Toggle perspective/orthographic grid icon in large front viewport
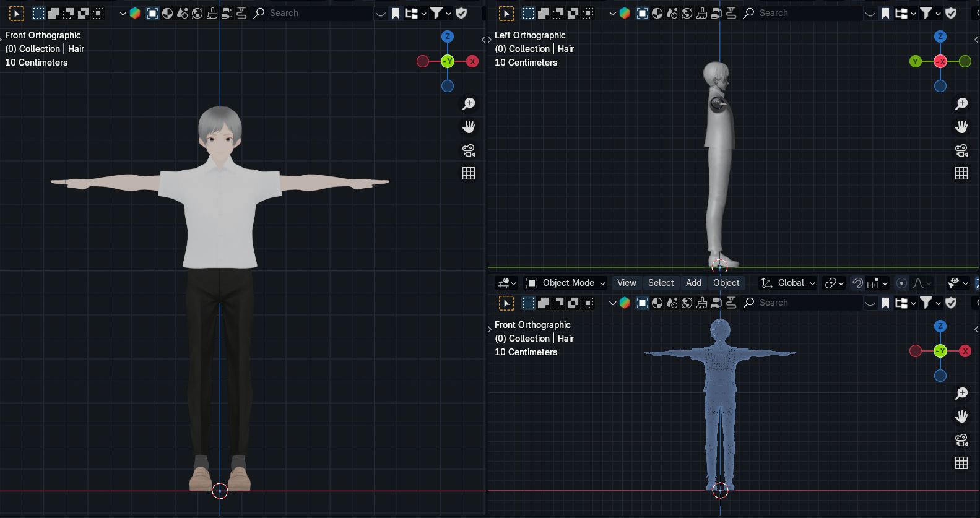980x518 pixels. pos(469,174)
